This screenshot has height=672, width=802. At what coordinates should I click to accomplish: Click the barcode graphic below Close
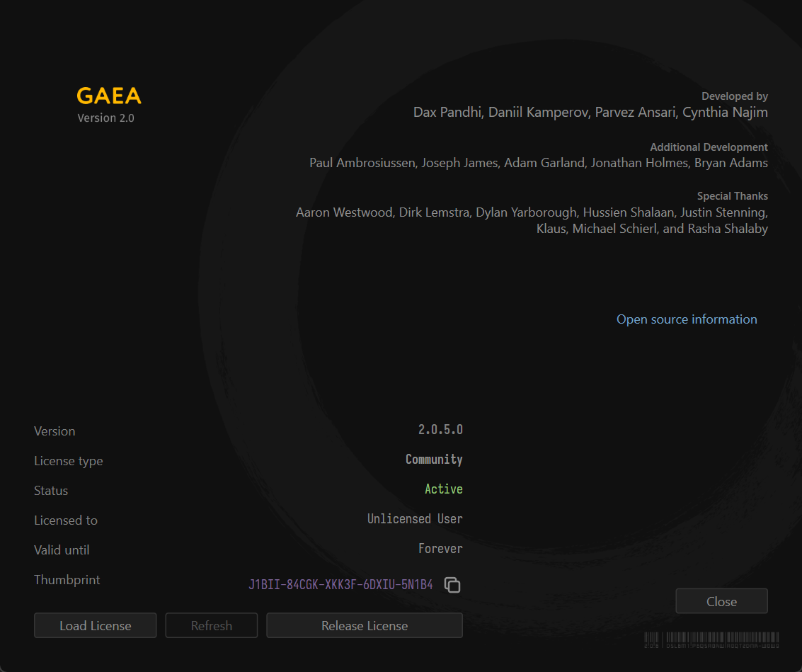[711, 639]
